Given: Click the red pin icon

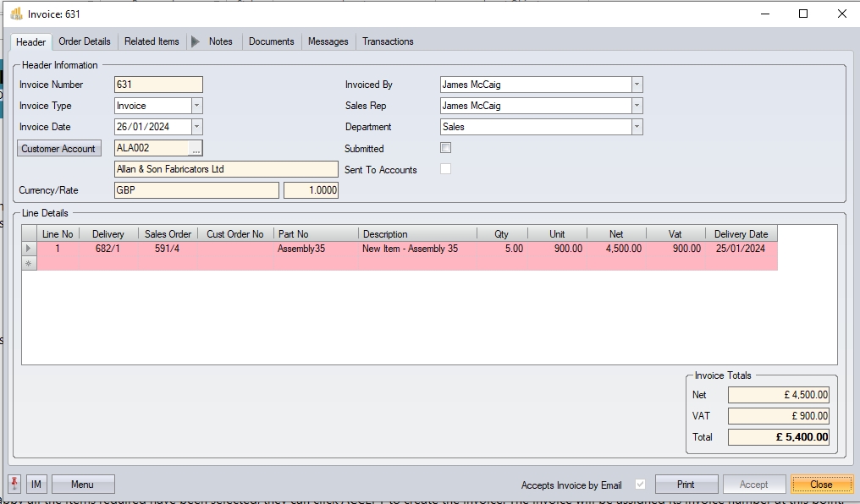Looking at the screenshot, I should click(x=14, y=484).
